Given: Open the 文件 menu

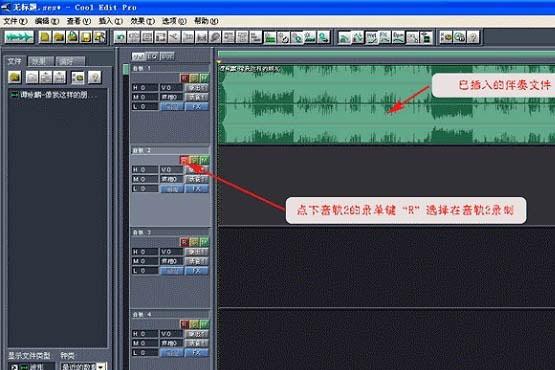Looking at the screenshot, I should (x=15, y=21).
